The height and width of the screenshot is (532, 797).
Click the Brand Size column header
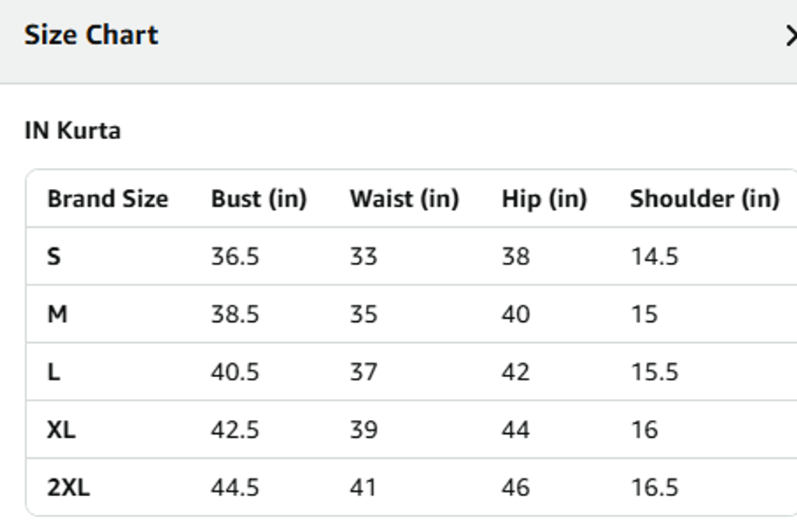tap(107, 199)
